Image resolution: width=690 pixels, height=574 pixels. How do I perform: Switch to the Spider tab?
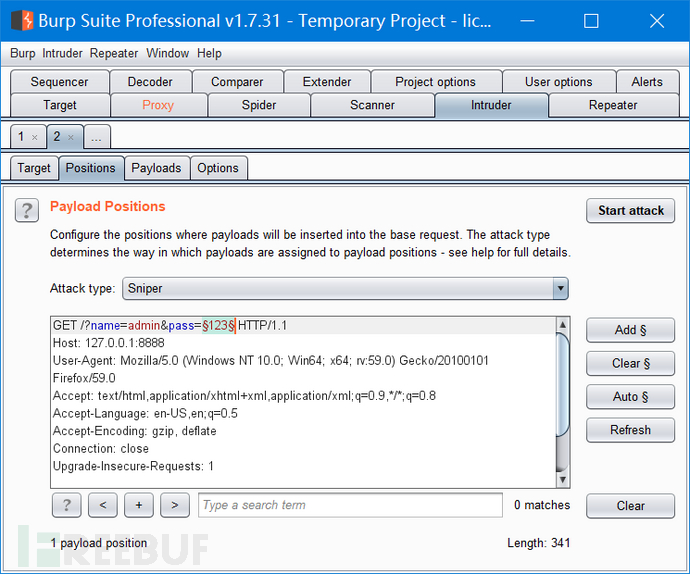259,105
